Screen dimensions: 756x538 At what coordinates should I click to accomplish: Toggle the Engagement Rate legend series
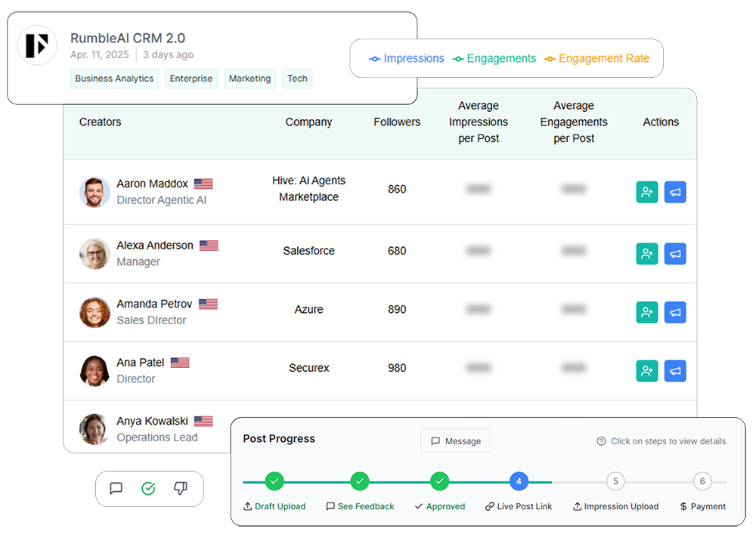coord(597,58)
